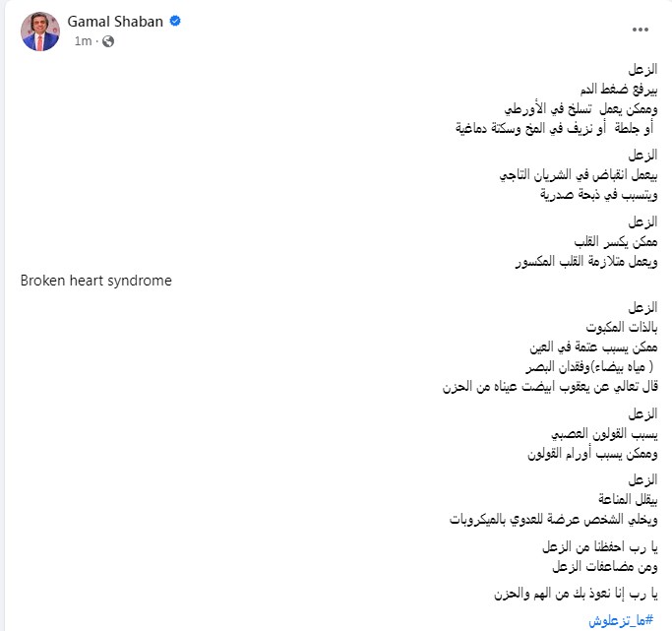The width and height of the screenshot is (672, 631).
Task: Click the line "يا رب احفظنا من الزعل"
Action: click(x=600, y=547)
